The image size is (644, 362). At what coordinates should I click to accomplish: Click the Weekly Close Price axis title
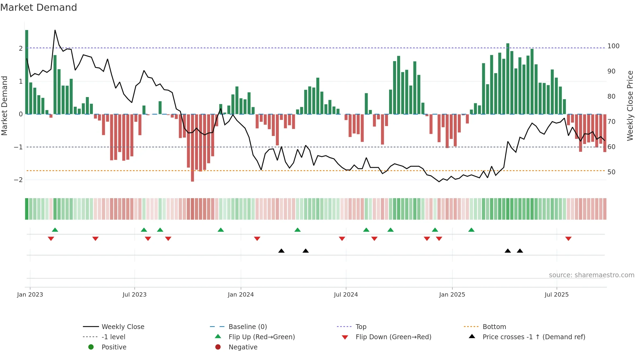630,106
